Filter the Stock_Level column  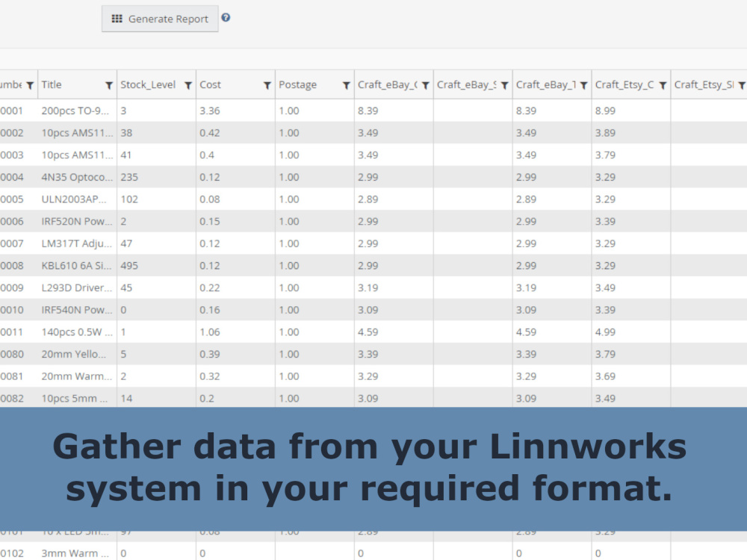188,85
